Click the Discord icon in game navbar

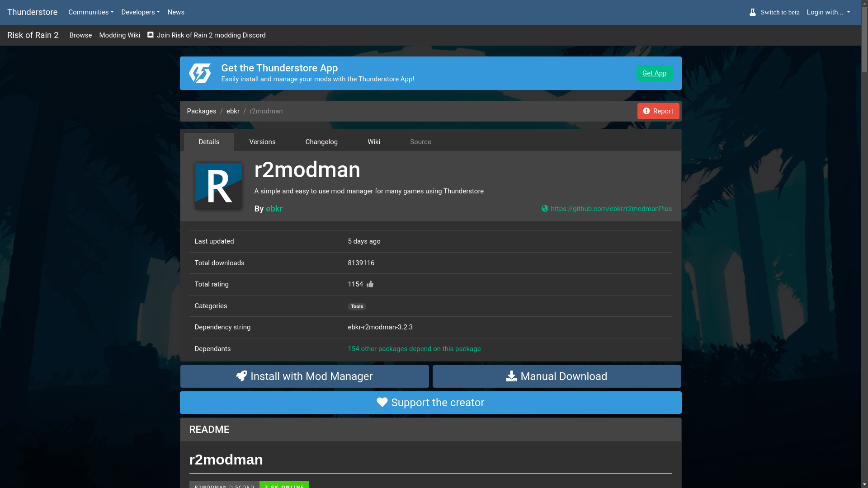tap(151, 35)
